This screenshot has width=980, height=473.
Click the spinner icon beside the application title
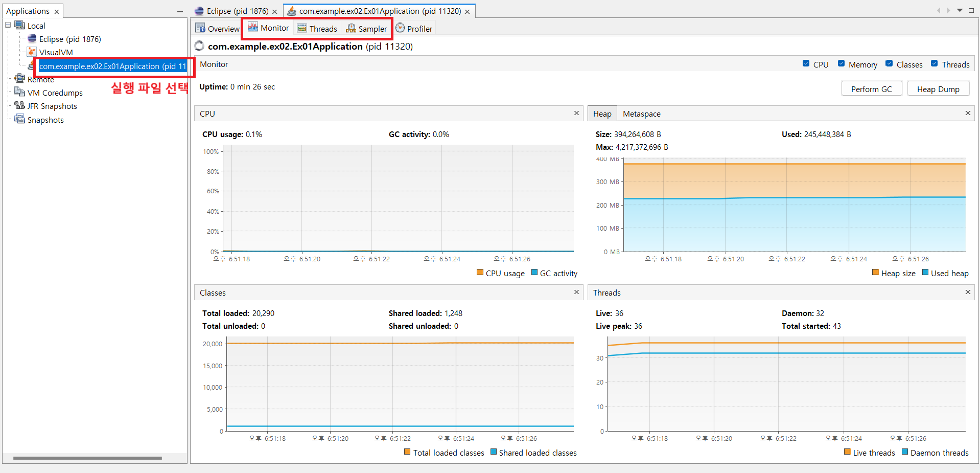[x=199, y=46]
